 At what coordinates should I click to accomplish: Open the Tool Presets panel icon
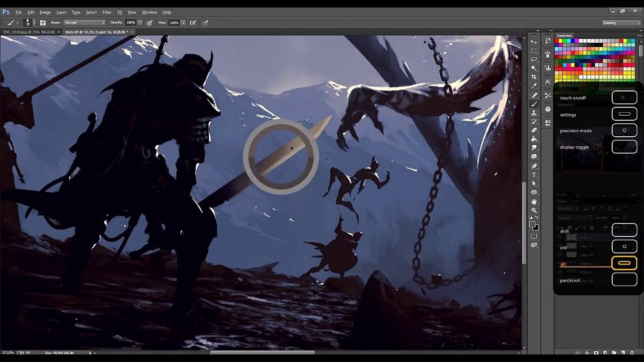(548, 95)
